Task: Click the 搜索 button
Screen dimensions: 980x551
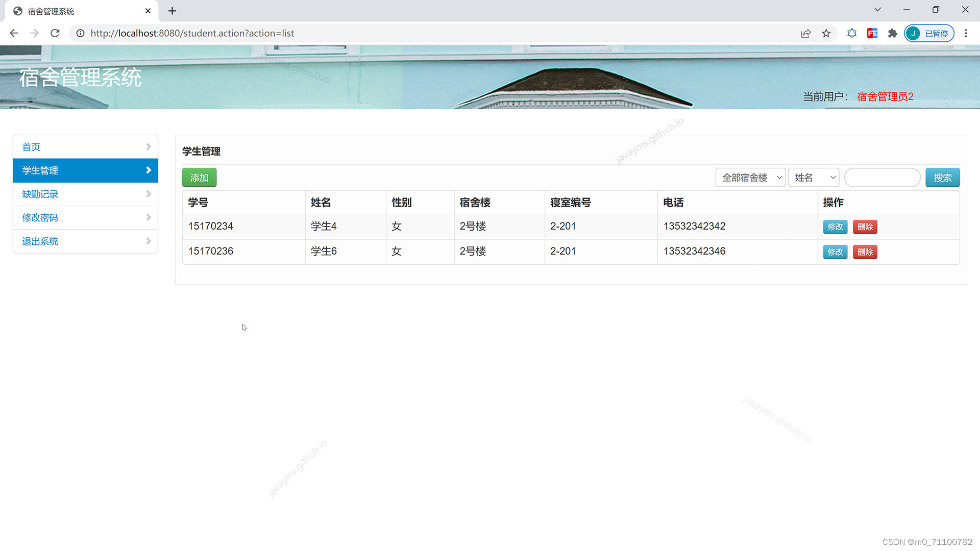Action: click(942, 178)
